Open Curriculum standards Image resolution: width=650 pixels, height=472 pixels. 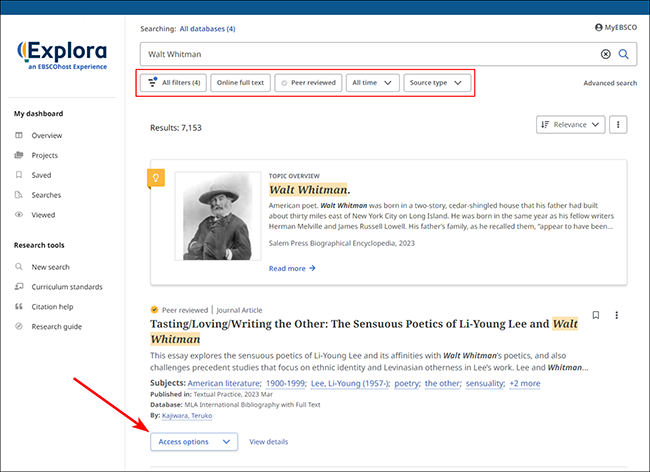(x=67, y=287)
